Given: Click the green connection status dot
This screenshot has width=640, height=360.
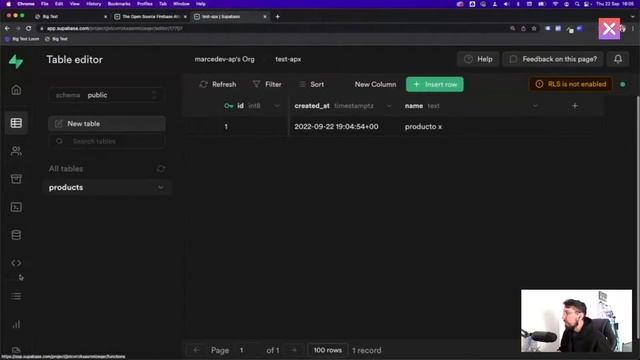Looking at the screenshot, I should (x=622, y=84).
